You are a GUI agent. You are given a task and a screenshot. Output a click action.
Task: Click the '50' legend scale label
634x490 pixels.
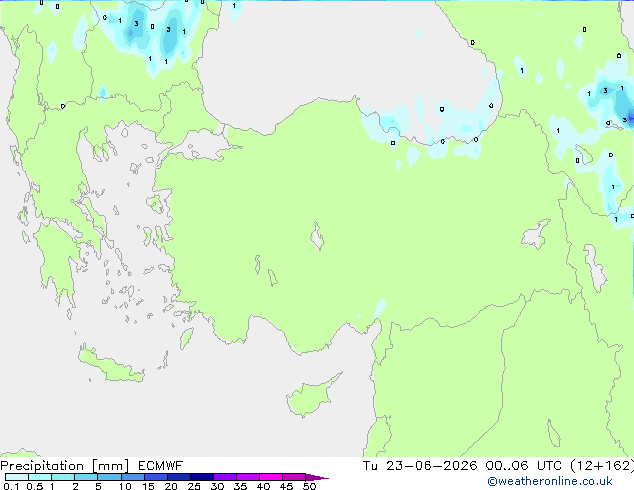(309, 486)
